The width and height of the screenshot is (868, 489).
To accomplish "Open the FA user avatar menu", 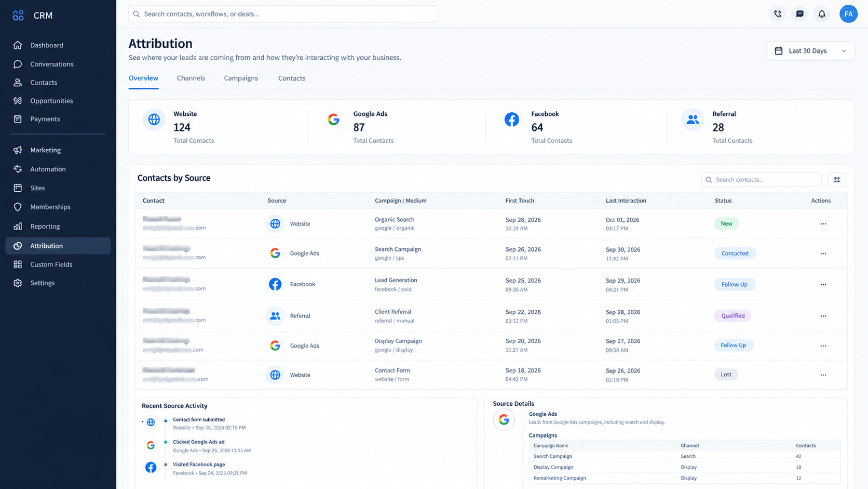I will coord(848,14).
